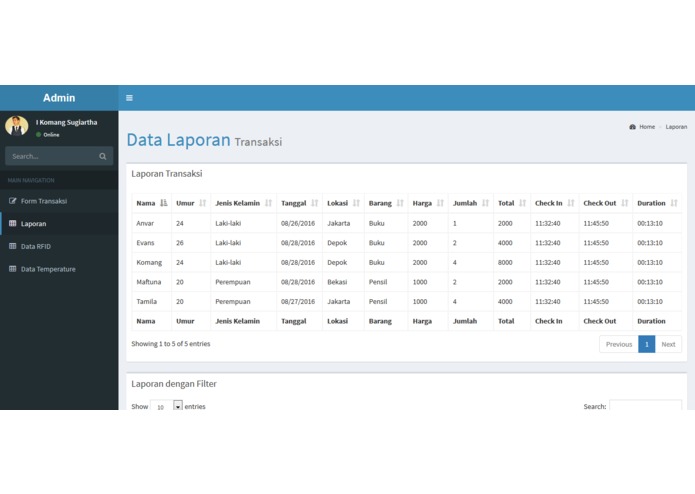The image size is (695, 494).
Task: Click the 08/26/2016 date cell
Action: (298, 223)
